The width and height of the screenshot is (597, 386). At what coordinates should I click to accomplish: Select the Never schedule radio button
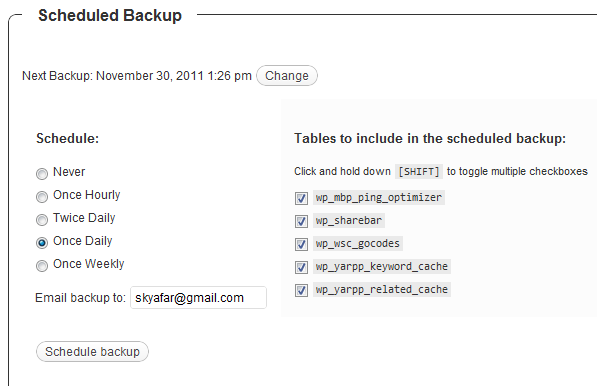click(x=42, y=174)
